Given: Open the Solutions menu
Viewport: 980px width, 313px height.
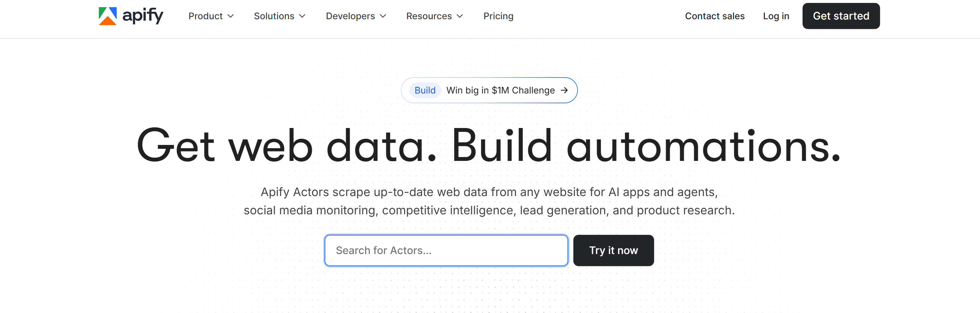Looking at the screenshot, I should (274, 16).
